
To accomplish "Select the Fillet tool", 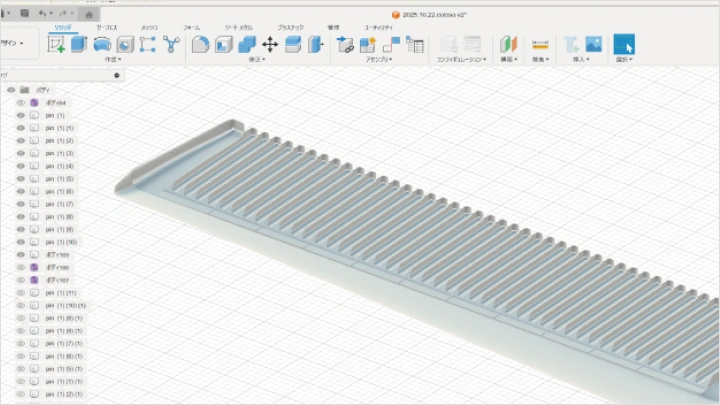I will [200, 45].
